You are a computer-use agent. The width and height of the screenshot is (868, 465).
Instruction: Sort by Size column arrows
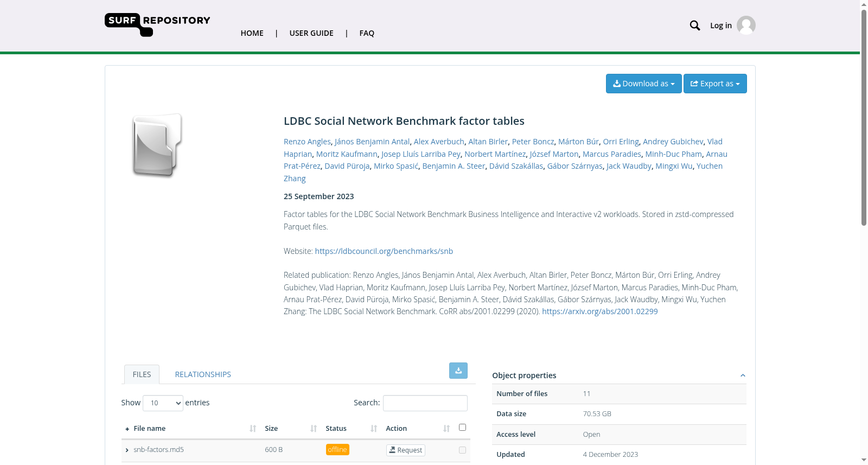[314, 429]
